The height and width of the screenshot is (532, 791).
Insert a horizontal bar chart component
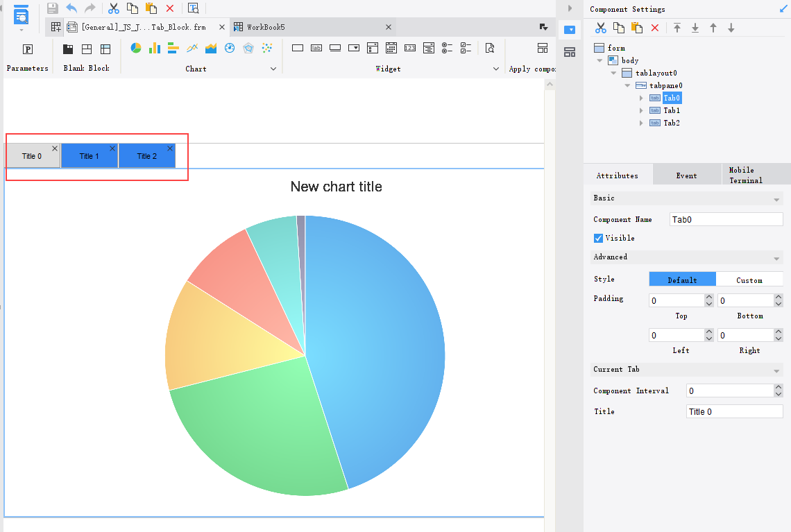pos(173,48)
